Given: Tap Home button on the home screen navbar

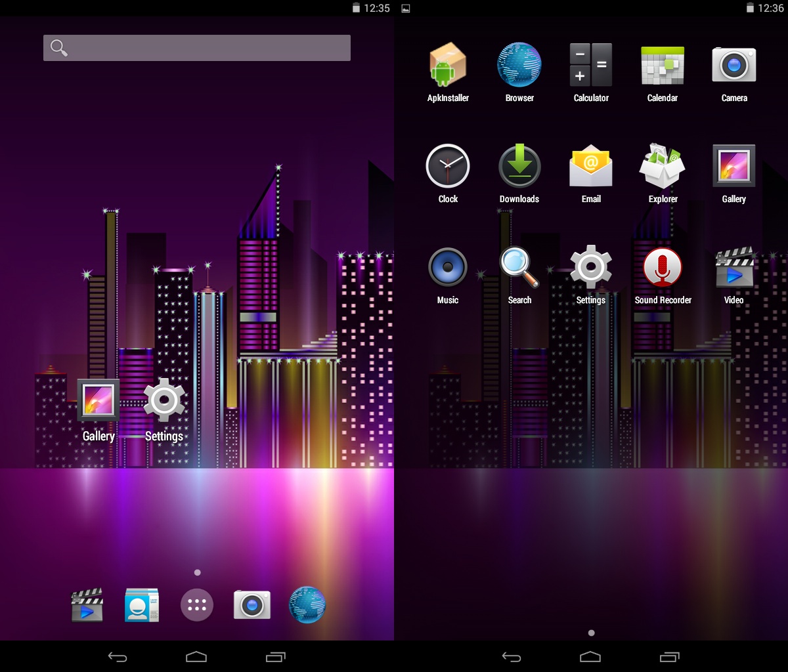Looking at the screenshot, I should (196, 656).
